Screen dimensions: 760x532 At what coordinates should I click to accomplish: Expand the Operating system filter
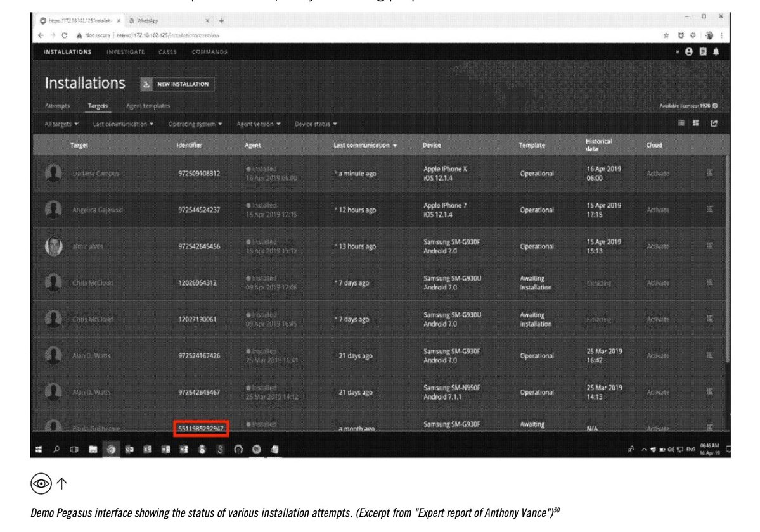[x=195, y=124]
